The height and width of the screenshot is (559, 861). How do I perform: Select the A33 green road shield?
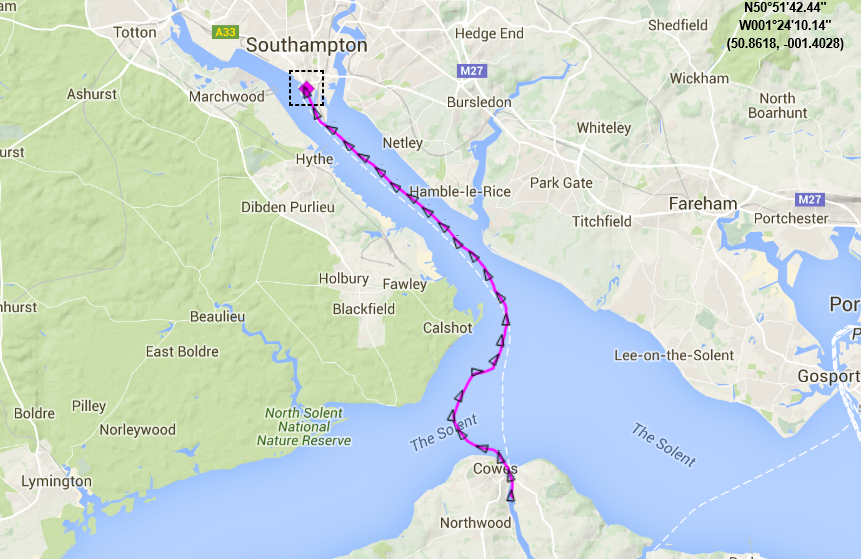point(225,32)
